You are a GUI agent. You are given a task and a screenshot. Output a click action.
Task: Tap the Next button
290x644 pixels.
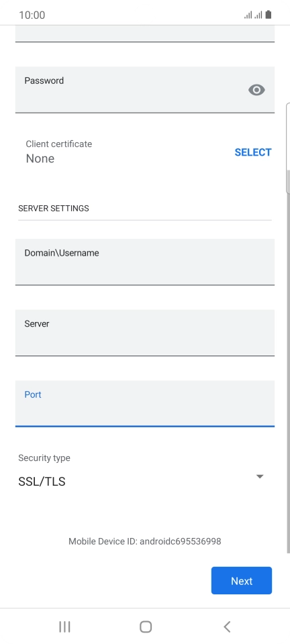[x=242, y=581]
